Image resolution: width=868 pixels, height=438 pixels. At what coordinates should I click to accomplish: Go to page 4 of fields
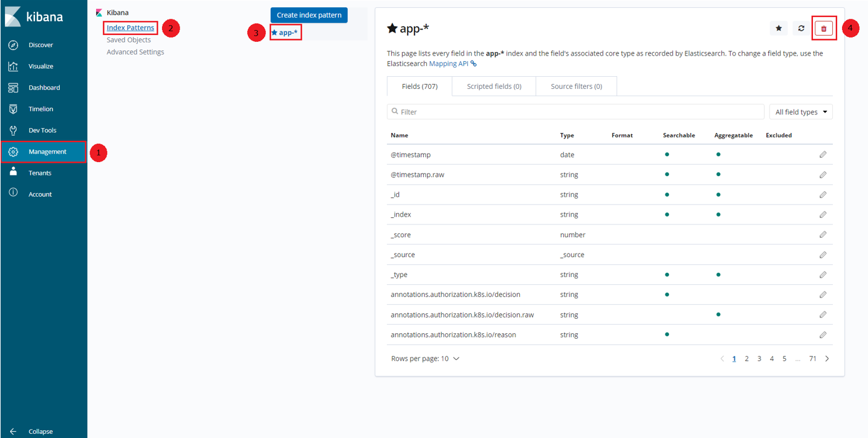click(x=772, y=359)
